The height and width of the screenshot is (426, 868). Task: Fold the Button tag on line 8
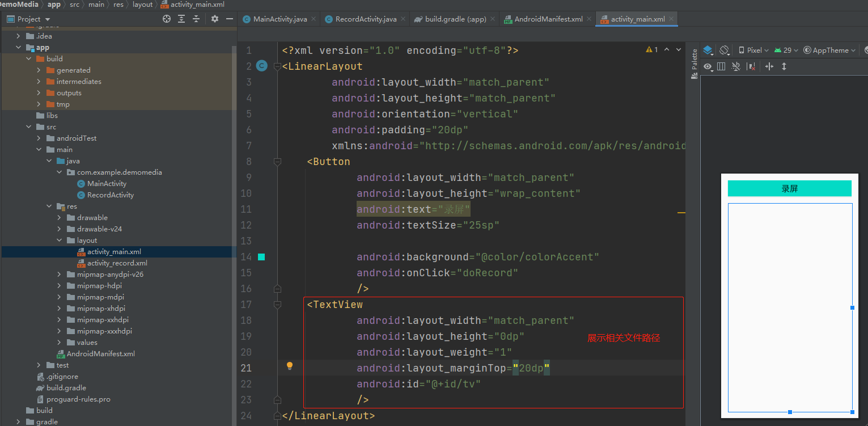[277, 162]
